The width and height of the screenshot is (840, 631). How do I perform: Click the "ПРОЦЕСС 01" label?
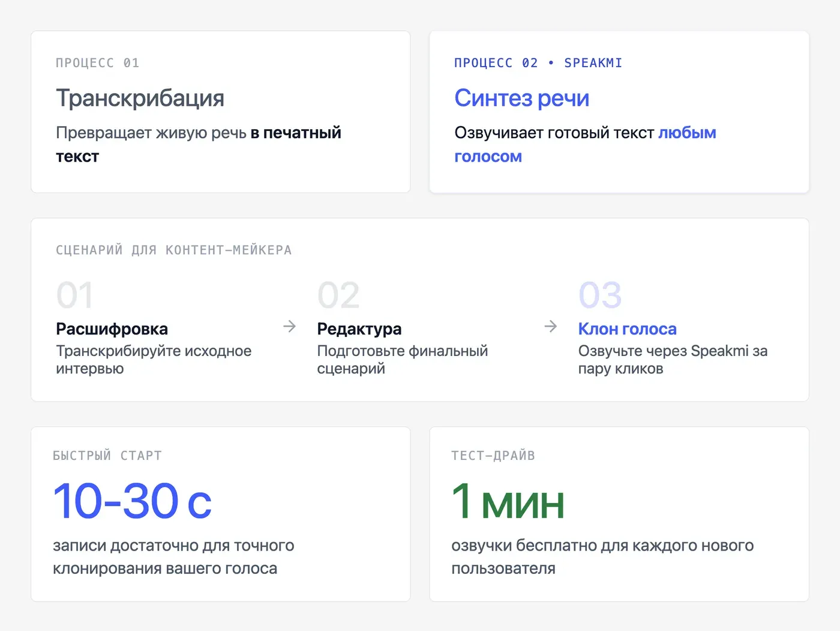point(97,63)
